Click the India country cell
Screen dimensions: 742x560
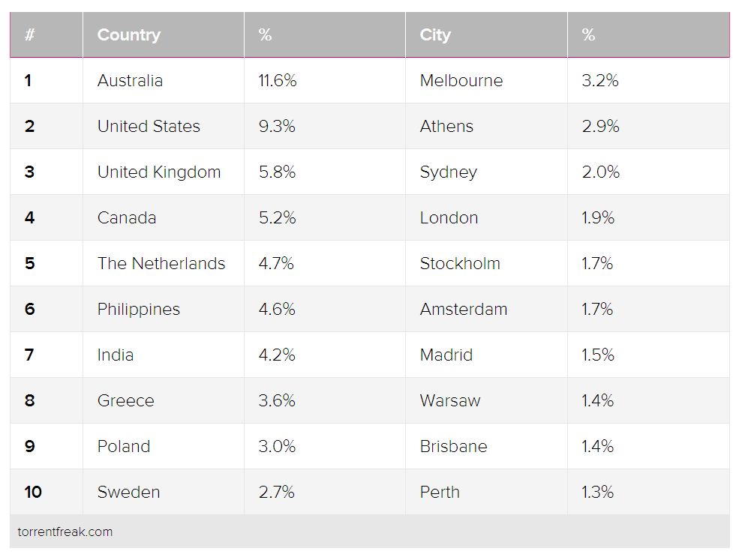tap(116, 355)
